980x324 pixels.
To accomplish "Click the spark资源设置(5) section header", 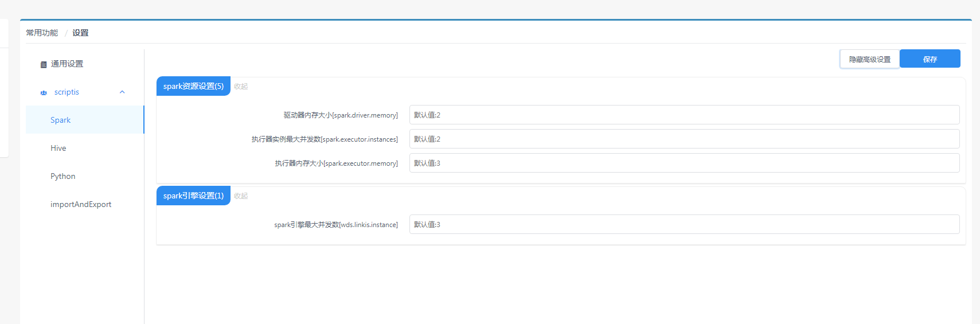I will pos(193,87).
